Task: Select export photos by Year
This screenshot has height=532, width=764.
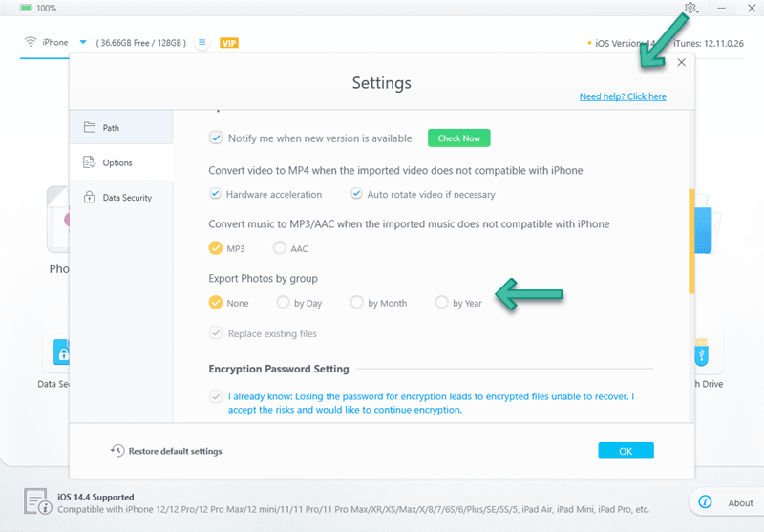Action: [x=441, y=302]
